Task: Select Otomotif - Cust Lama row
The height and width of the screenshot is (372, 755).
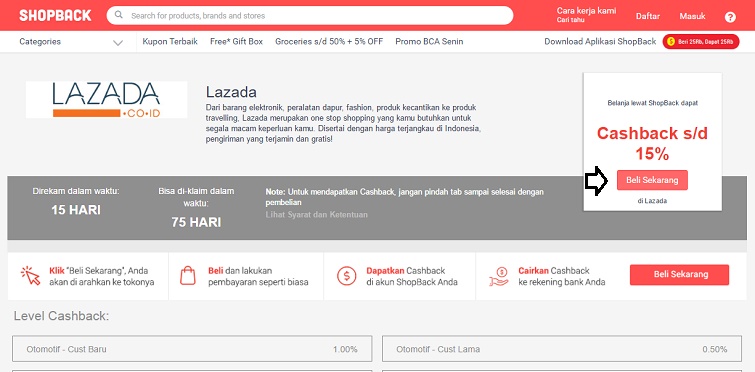Action: click(562, 349)
